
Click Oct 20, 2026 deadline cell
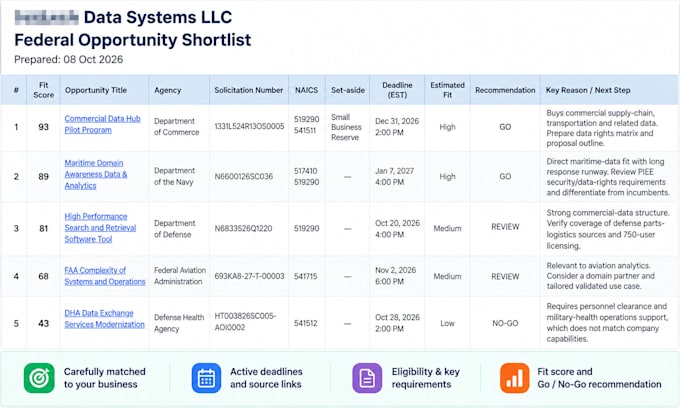(397, 228)
